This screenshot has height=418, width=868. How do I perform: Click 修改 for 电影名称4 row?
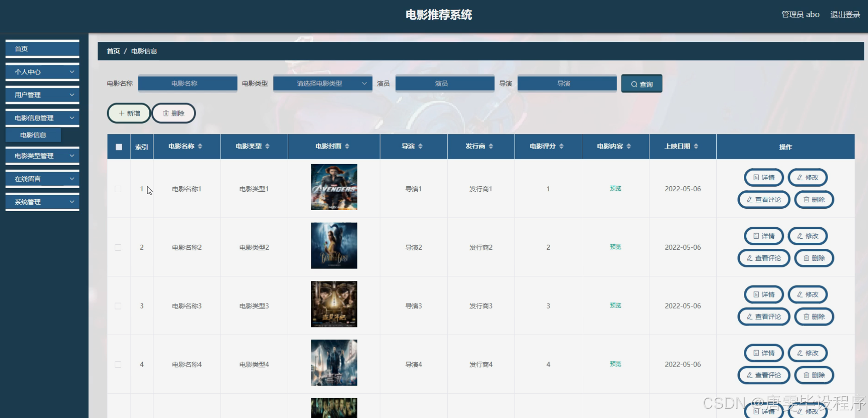(808, 353)
